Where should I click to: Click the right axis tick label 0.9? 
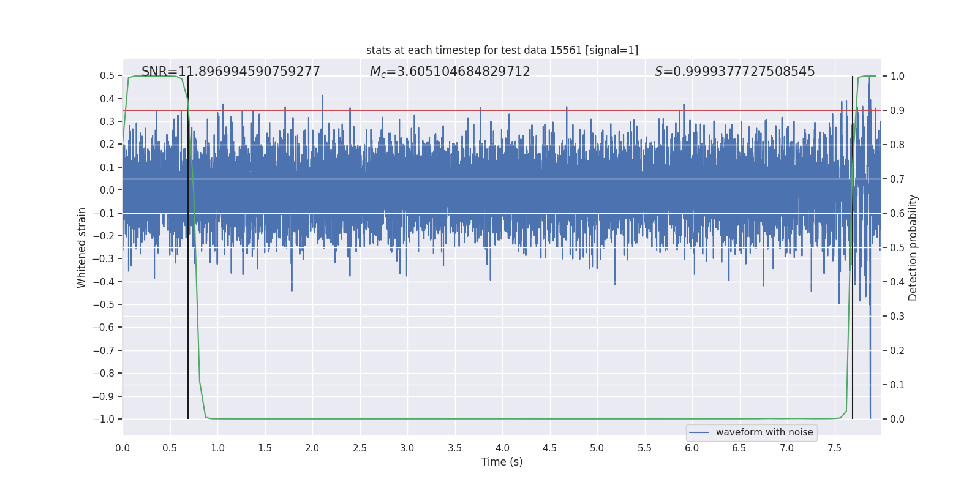pos(897,110)
